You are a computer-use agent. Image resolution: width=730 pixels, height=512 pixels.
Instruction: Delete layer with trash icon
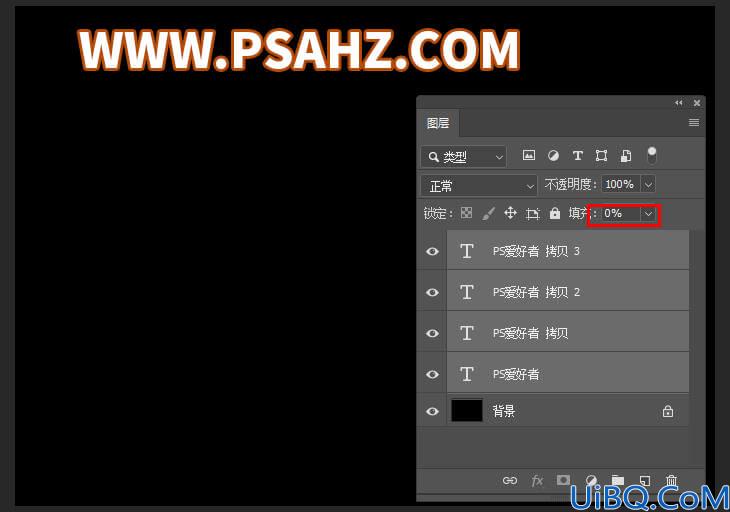(671, 480)
